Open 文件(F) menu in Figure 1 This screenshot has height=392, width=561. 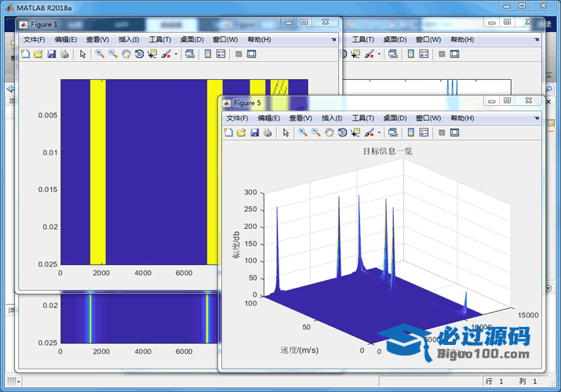pos(34,39)
